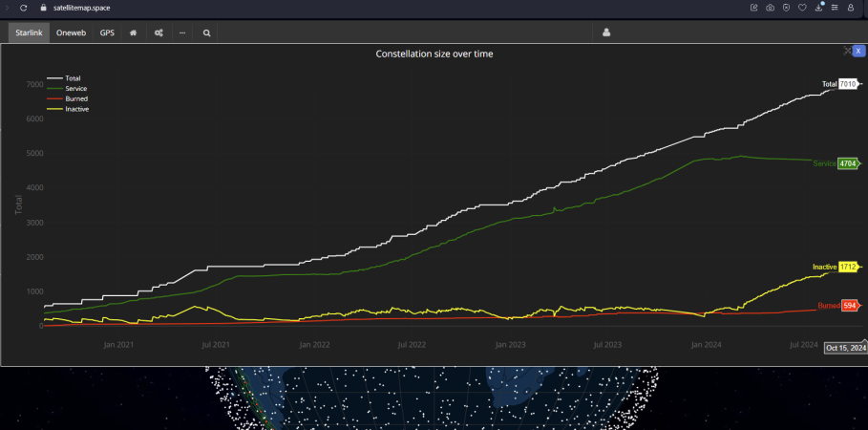This screenshot has width=868, height=430.
Task: Open the browser easy setup sliders icon
Action: (835, 8)
